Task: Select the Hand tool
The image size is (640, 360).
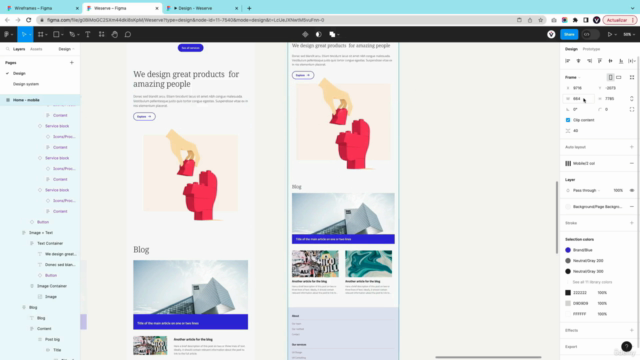Action: click(x=115, y=34)
